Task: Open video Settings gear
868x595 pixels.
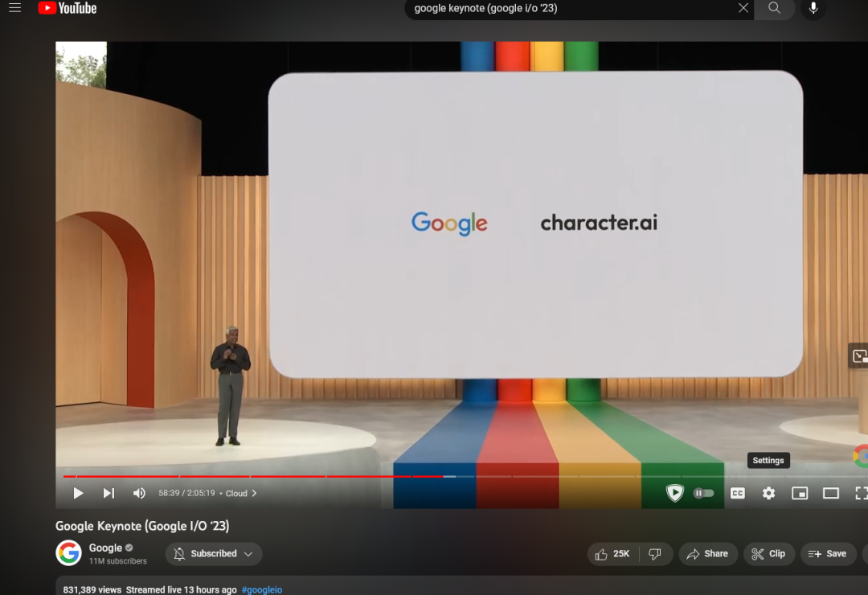Action: [768, 493]
